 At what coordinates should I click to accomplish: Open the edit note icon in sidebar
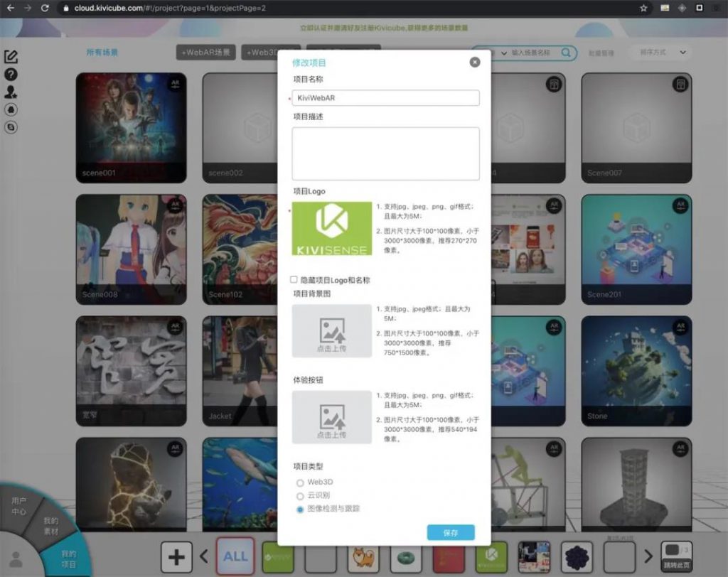tap(11, 57)
